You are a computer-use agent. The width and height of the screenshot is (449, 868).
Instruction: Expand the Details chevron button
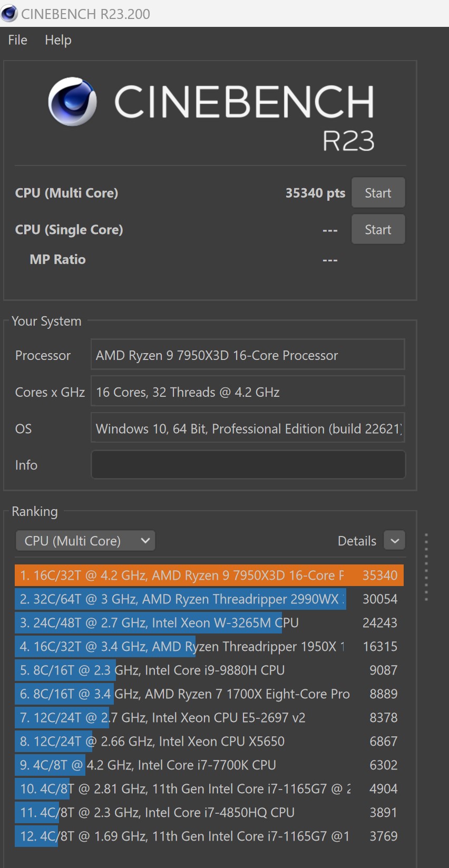[x=394, y=541]
